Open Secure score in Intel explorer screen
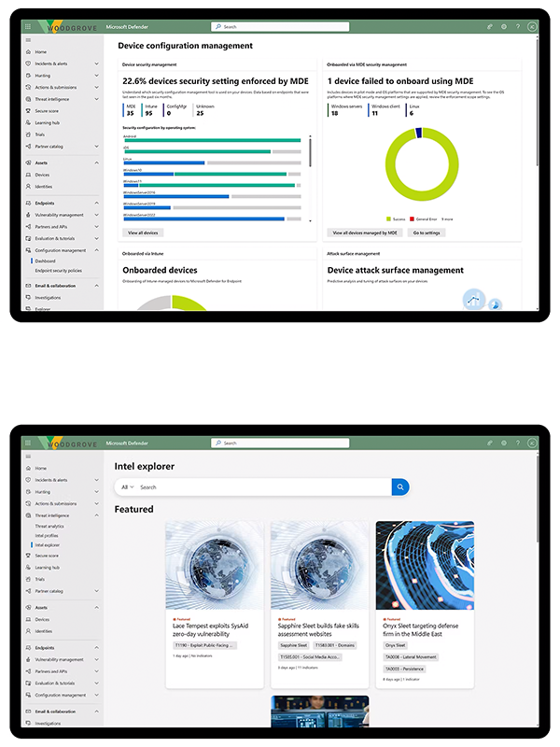 pos(47,556)
